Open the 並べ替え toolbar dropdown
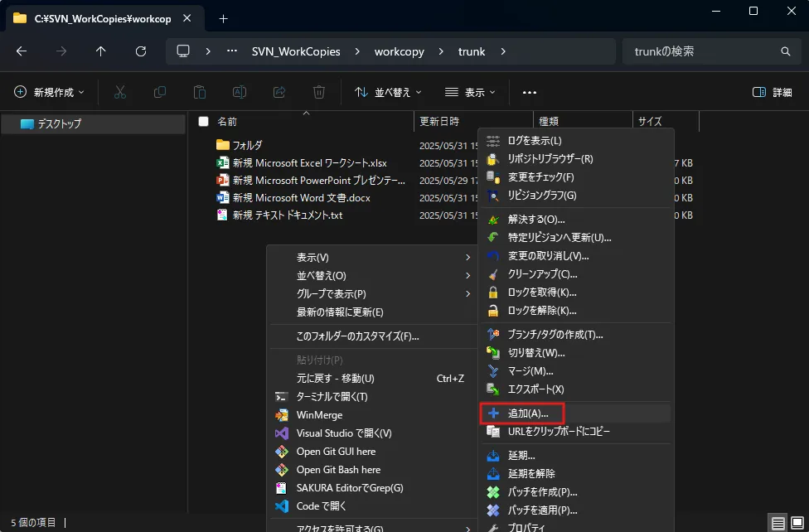The image size is (809, 532). [x=388, y=92]
